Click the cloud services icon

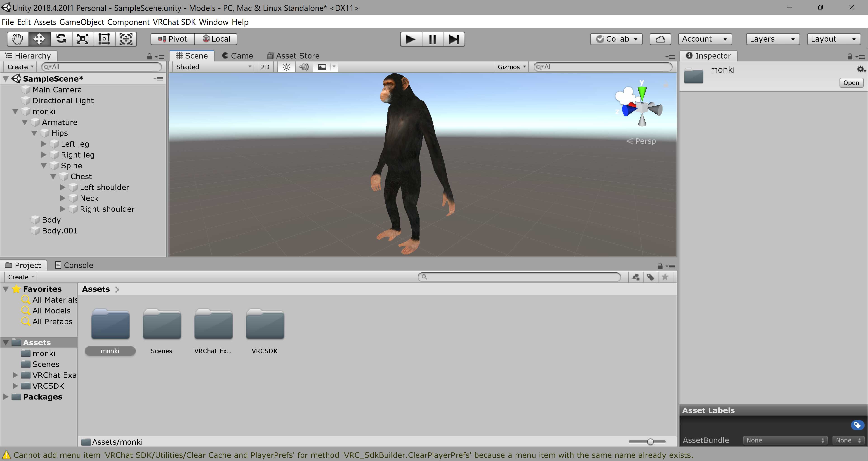pyautogui.click(x=660, y=39)
